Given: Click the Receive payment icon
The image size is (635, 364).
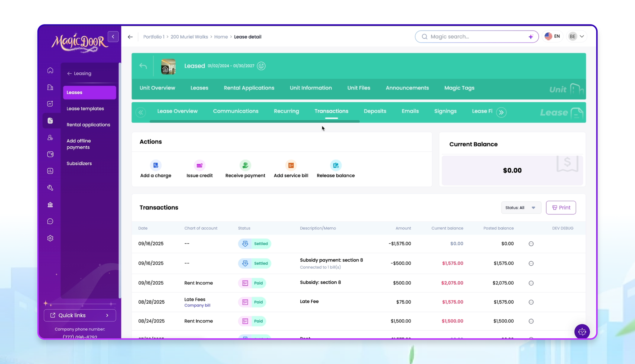Looking at the screenshot, I should [x=245, y=165].
